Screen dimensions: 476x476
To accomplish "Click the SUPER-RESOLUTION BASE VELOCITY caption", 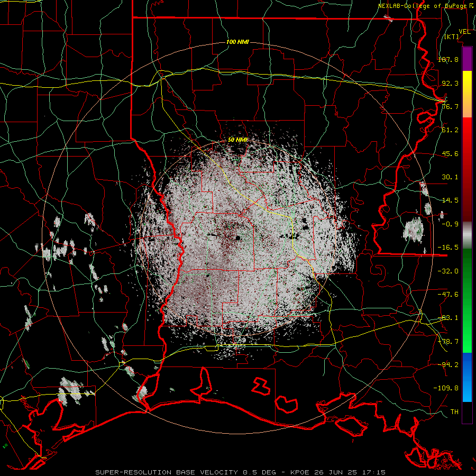I will pyautogui.click(x=241, y=472).
